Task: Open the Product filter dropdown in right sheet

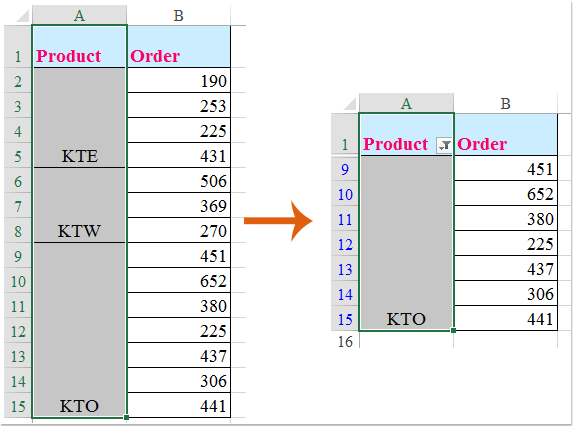Action: click(444, 145)
